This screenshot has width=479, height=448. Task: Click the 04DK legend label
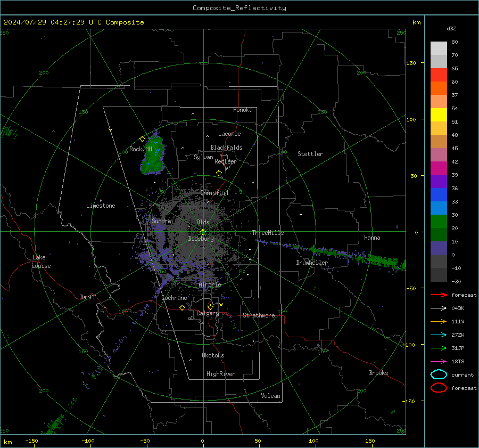pyautogui.click(x=458, y=308)
